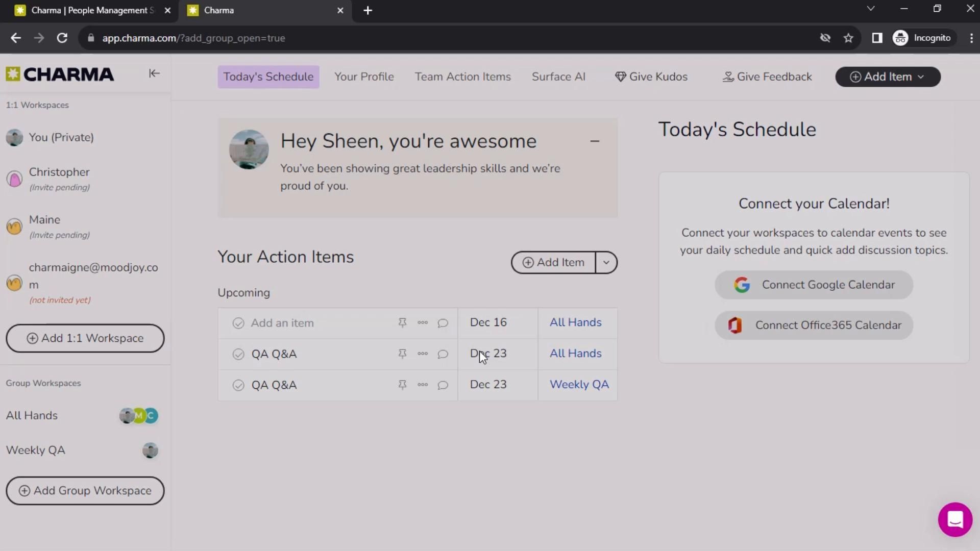The height and width of the screenshot is (551, 980).
Task: Minimize the Hey Sheen welcome card
Action: (x=595, y=141)
